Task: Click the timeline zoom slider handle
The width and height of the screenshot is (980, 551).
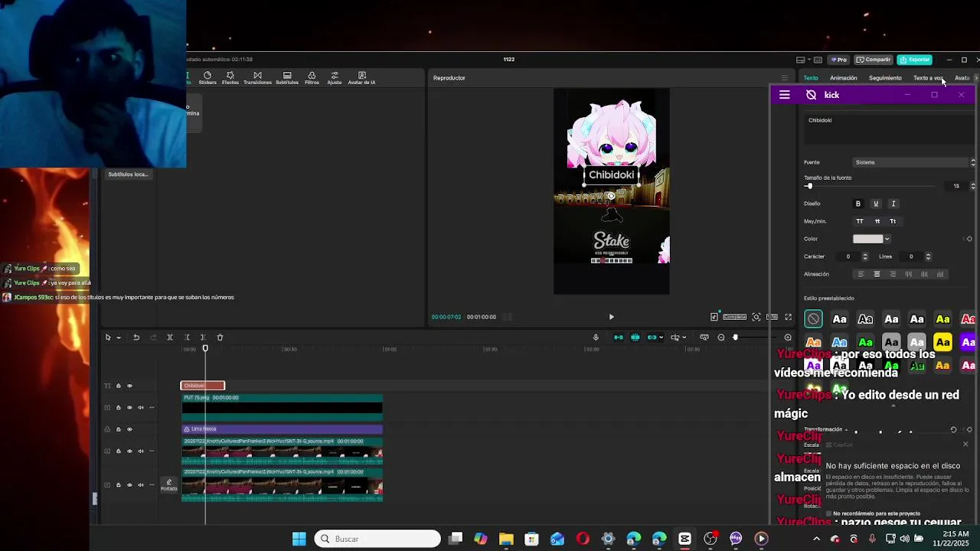Action: coord(736,337)
